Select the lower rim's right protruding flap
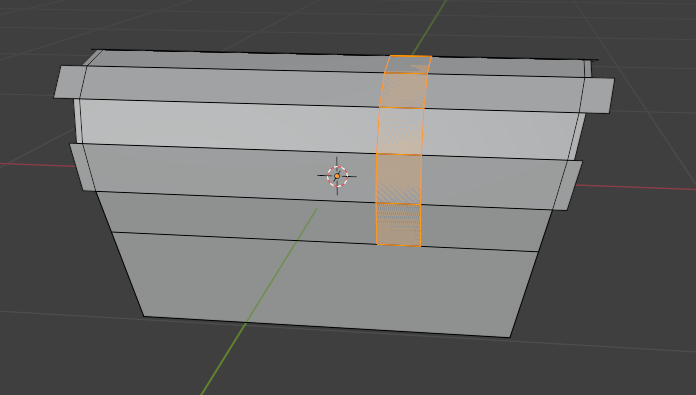The width and height of the screenshot is (696, 395). pos(569,185)
